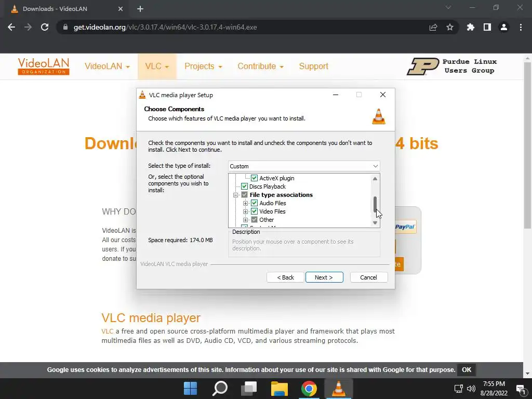Open the Chrome three-dot menu

(521, 27)
